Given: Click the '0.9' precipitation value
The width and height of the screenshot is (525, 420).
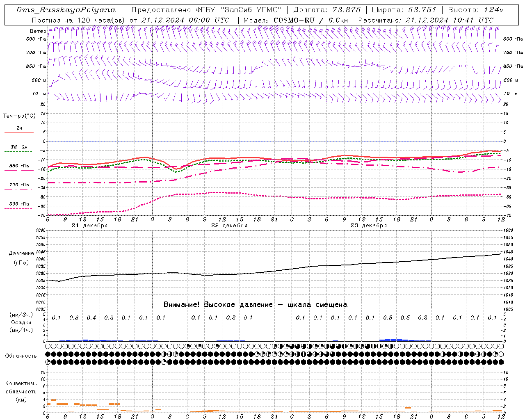Looking at the screenshot, I should coord(388,318).
